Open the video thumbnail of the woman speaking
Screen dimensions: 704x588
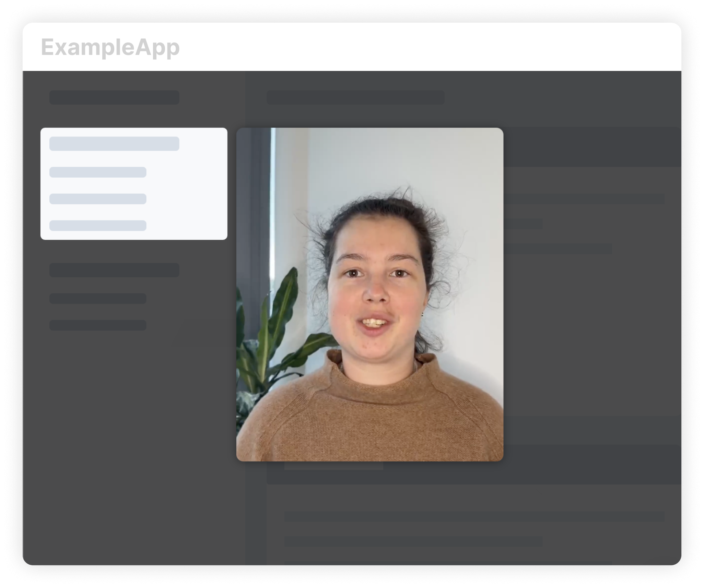click(370, 295)
